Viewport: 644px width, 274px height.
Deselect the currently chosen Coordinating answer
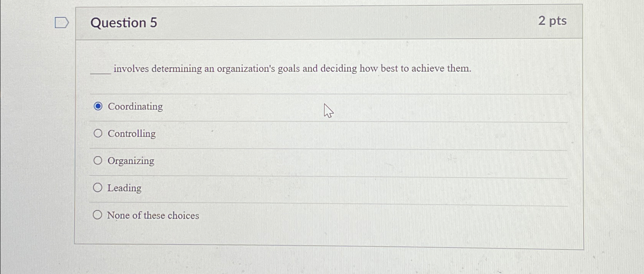[98, 106]
